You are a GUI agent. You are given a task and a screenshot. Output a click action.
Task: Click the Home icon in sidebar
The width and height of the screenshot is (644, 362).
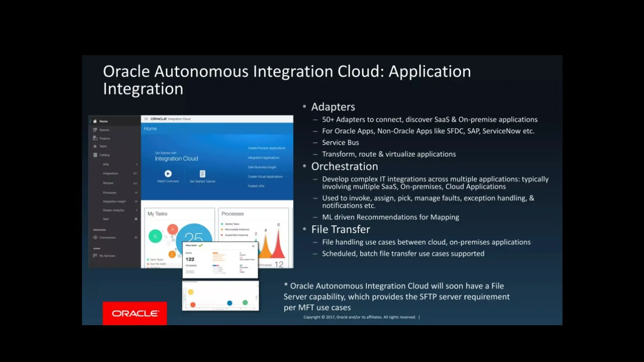(95, 121)
